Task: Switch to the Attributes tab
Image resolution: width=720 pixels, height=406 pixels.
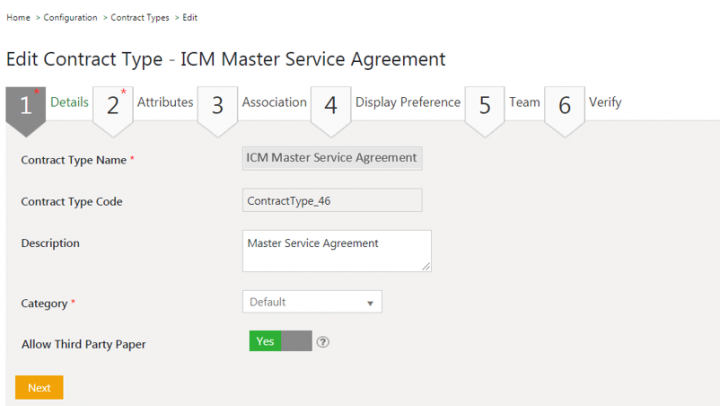Action: coord(165,102)
